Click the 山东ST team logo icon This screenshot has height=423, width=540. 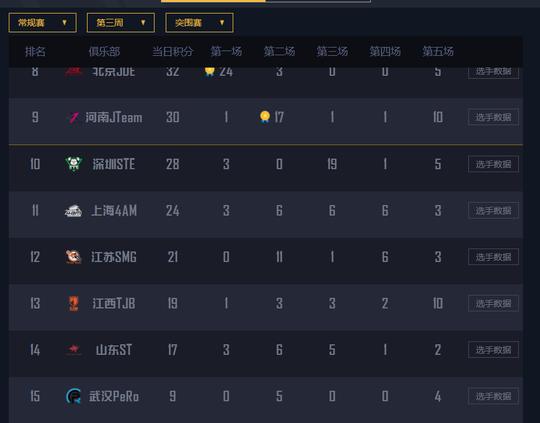pyautogui.click(x=74, y=350)
